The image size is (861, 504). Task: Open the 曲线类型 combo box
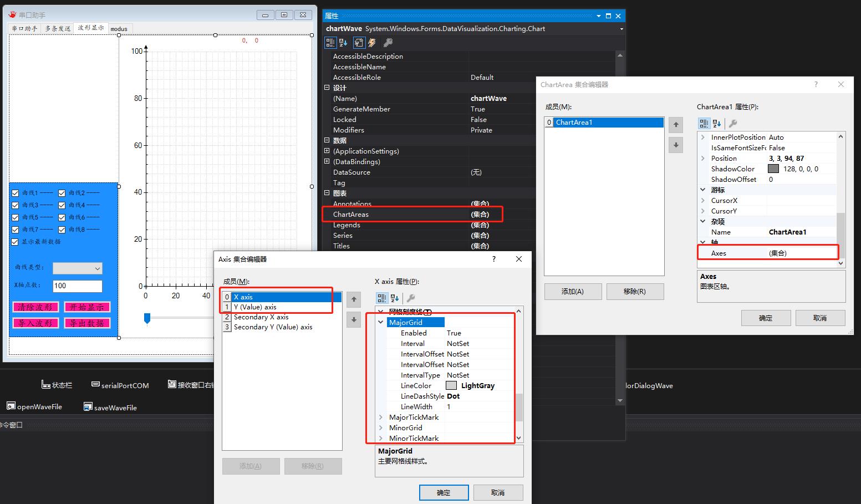[x=78, y=268]
